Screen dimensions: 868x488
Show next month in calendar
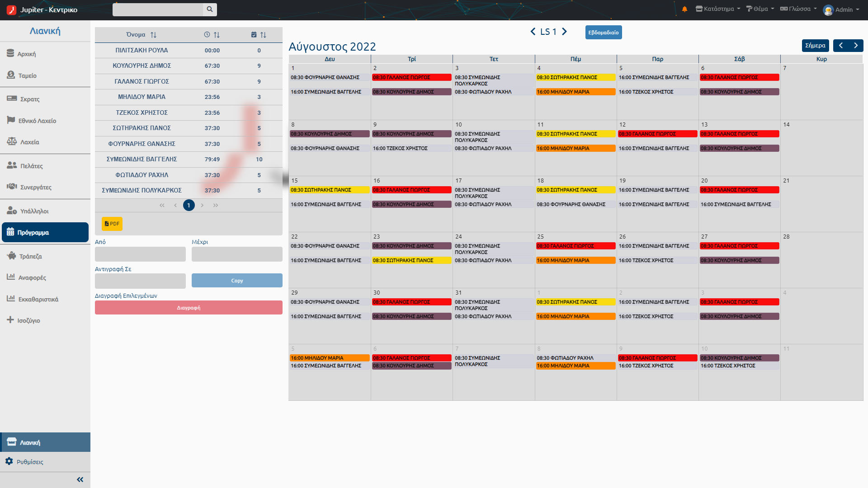click(x=856, y=46)
